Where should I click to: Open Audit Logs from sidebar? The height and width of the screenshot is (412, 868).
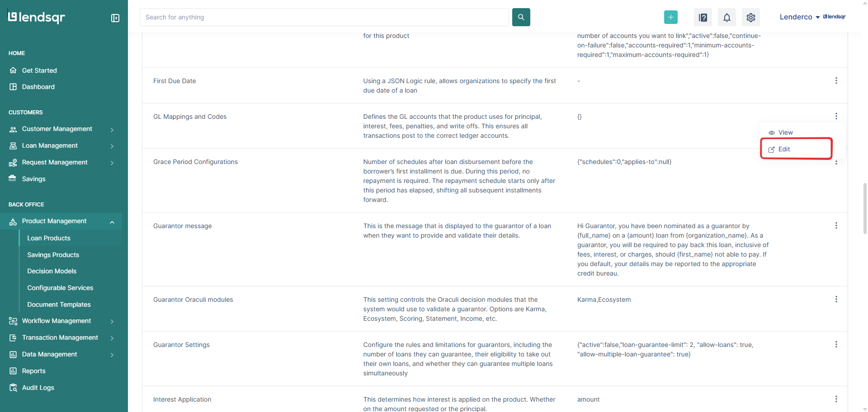[38, 388]
